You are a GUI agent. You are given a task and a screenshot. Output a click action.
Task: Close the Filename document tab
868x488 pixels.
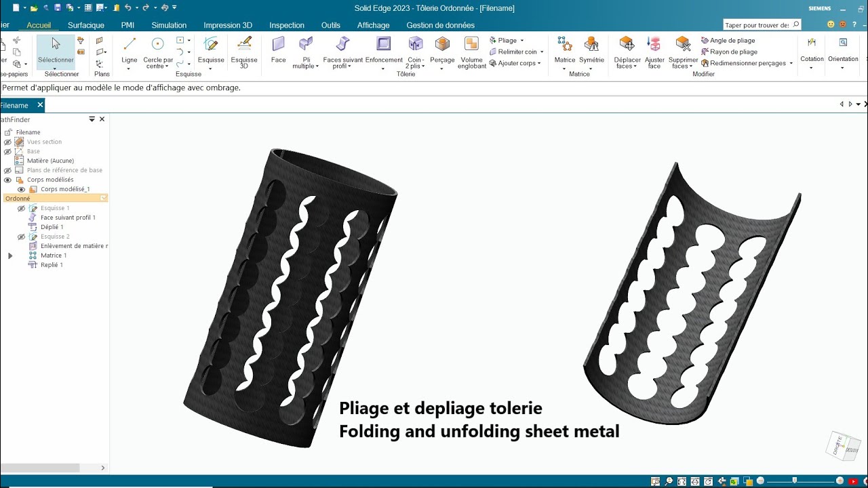(x=40, y=105)
